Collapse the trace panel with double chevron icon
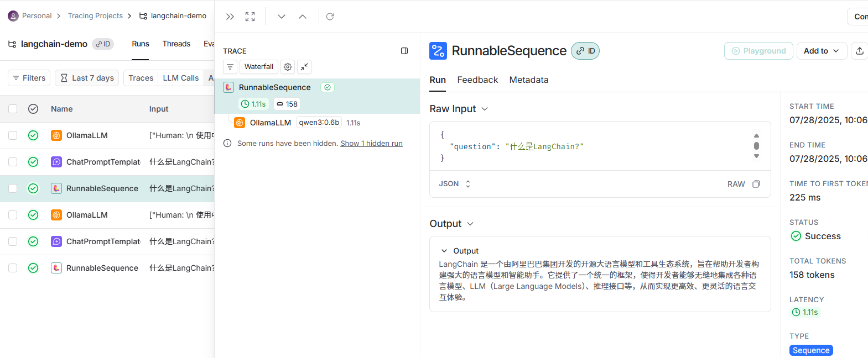The height and width of the screenshot is (358, 868). pos(230,17)
